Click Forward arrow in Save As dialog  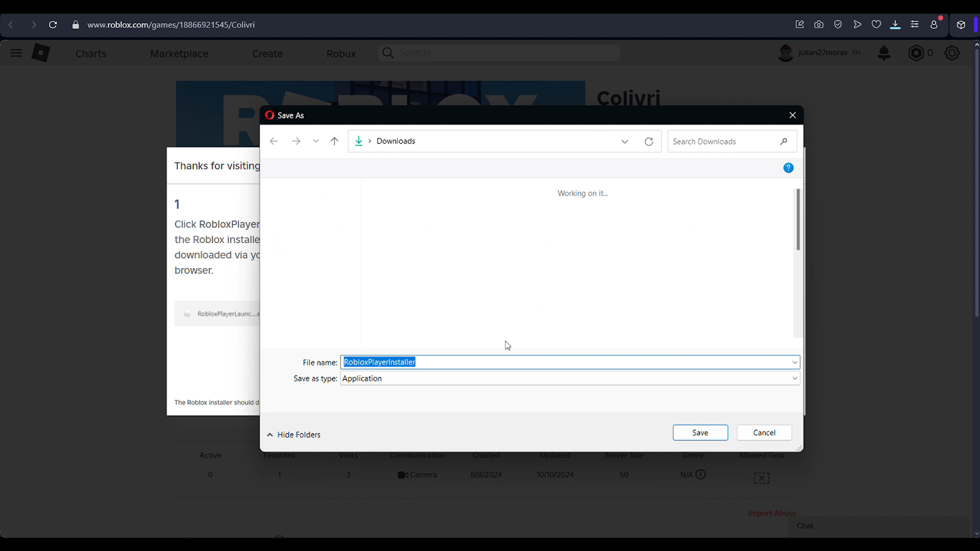[x=296, y=141]
